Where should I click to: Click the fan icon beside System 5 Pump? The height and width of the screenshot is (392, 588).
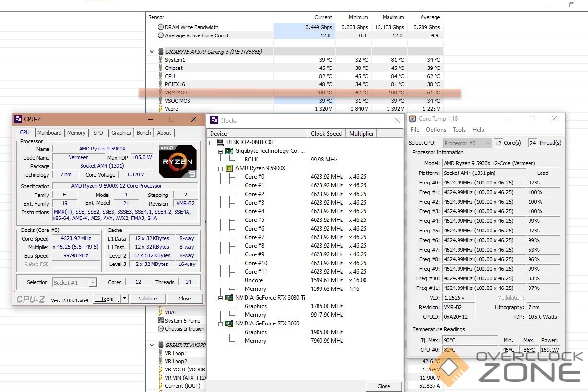(x=161, y=321)
